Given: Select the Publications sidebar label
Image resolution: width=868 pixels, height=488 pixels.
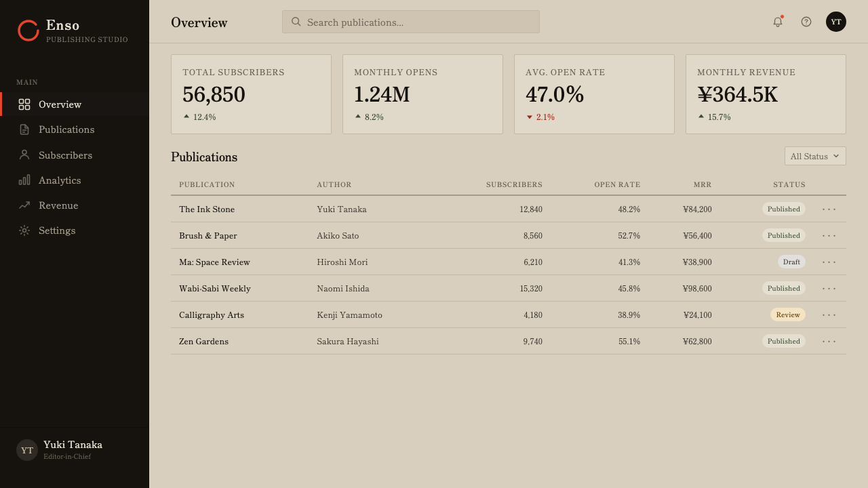Looking at the screenshot, I should 66,129.
